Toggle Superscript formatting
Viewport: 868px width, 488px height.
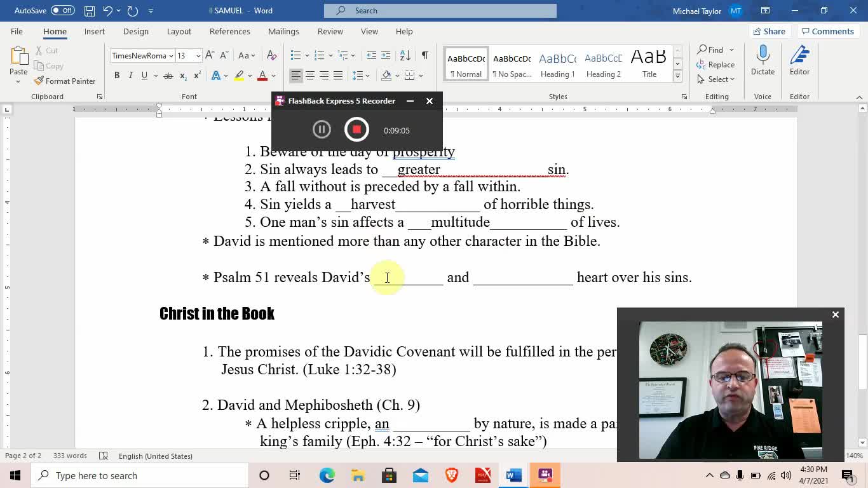(x=197, y=76)
